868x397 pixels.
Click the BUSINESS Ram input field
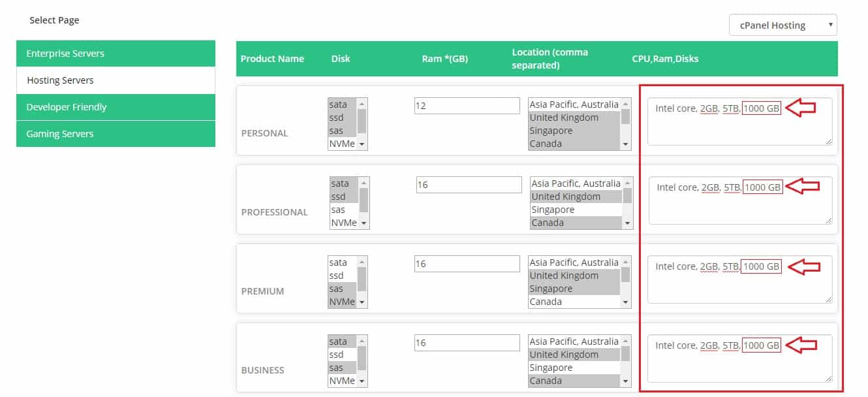click(x=467, y=343)
